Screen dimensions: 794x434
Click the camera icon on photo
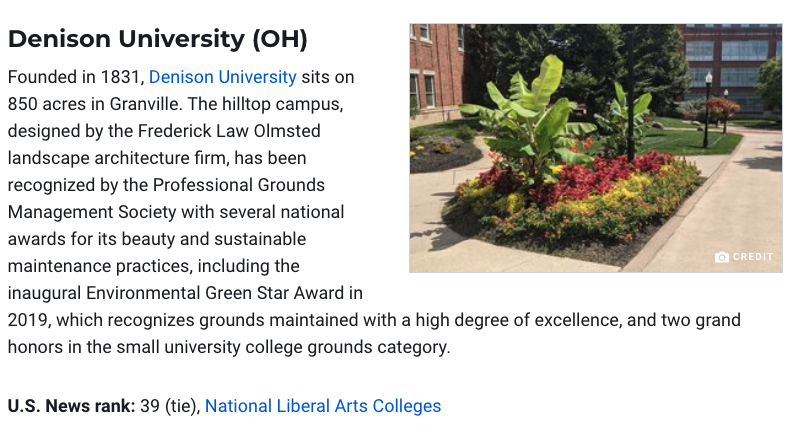click(x=722, y=257)
